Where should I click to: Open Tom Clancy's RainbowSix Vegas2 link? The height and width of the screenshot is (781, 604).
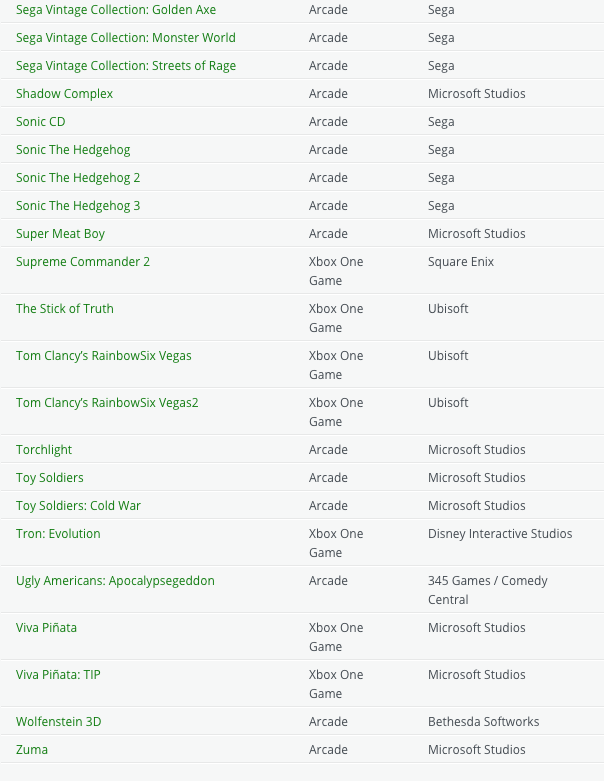107,403
